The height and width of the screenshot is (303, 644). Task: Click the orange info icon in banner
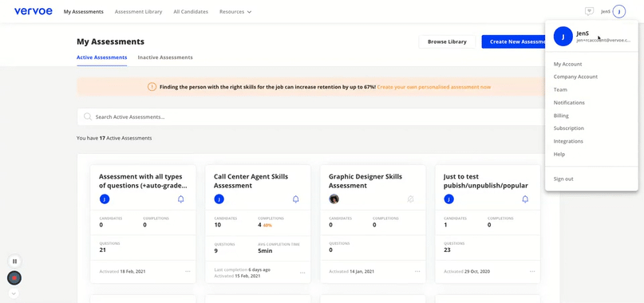click(152, 87)
